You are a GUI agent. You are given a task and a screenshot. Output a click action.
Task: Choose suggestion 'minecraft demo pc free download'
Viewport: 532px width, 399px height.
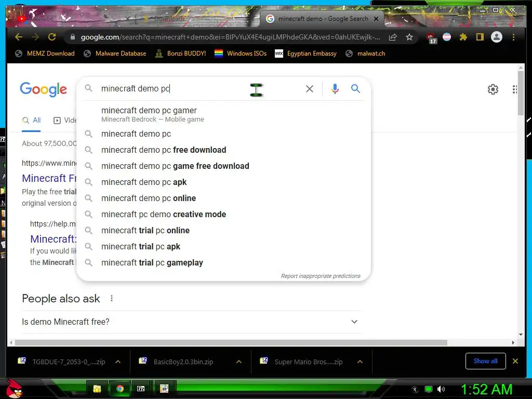224,150
